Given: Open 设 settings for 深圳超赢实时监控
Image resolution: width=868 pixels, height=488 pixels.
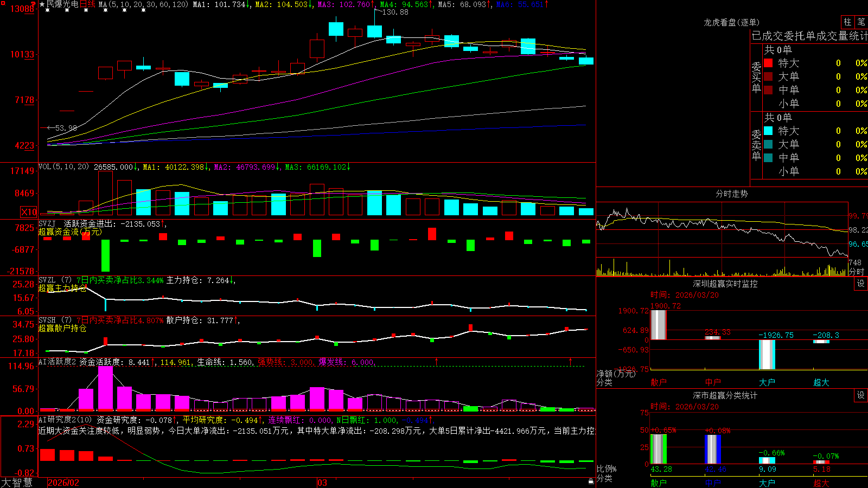Looking at the screenshot, I should point(861,284).
